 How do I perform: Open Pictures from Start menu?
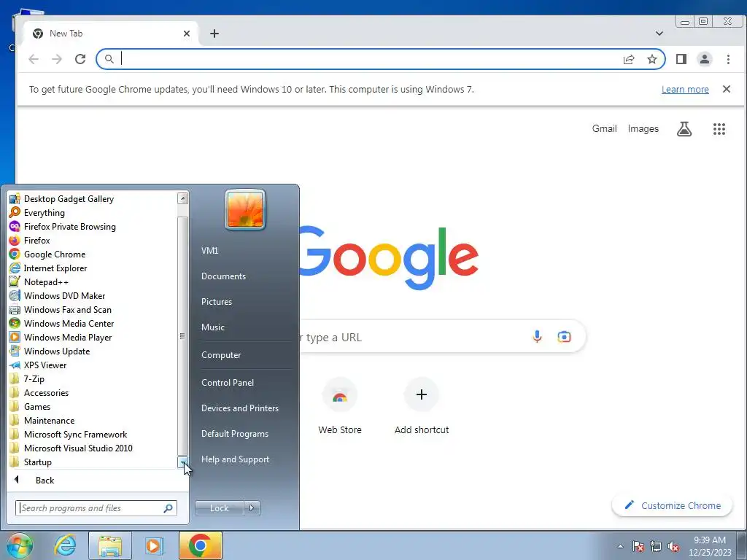[244, 301]
